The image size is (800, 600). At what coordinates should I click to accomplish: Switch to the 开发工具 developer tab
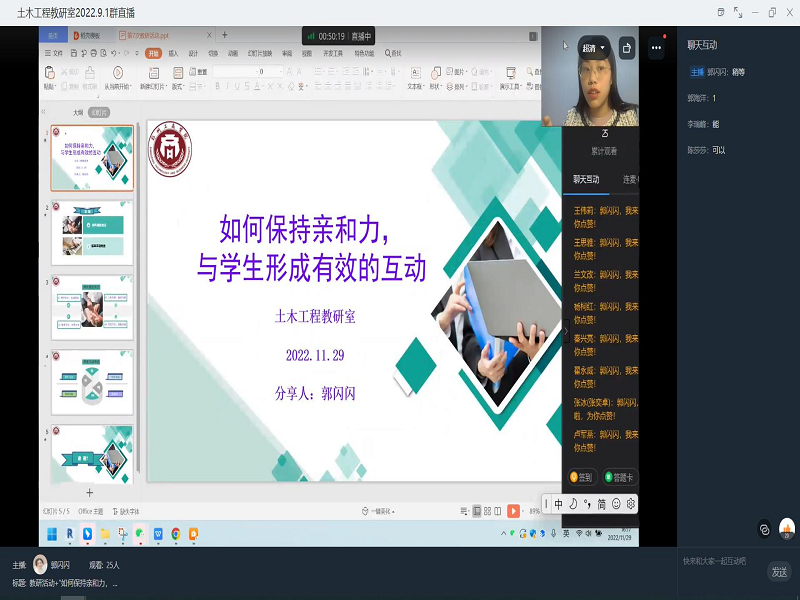coord(333,53)
